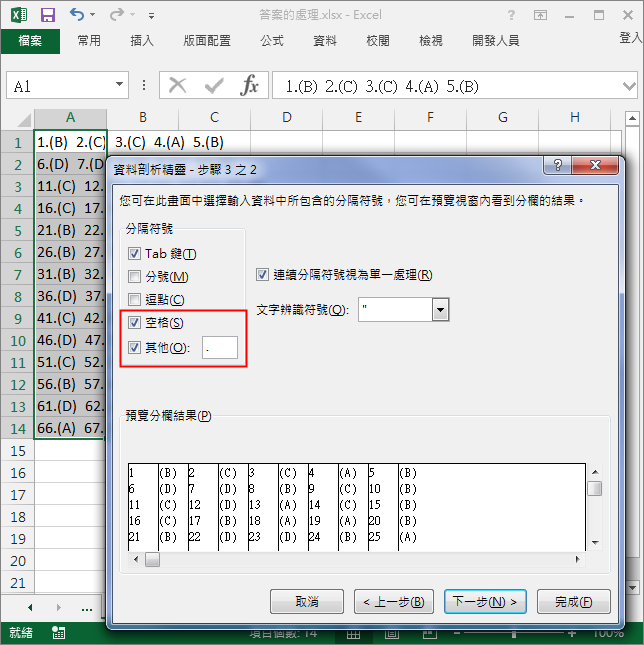Viewport: 644px width, 645px height.
Task: Click sheet tab previous arrow
Action: click(x=30, y=607)
